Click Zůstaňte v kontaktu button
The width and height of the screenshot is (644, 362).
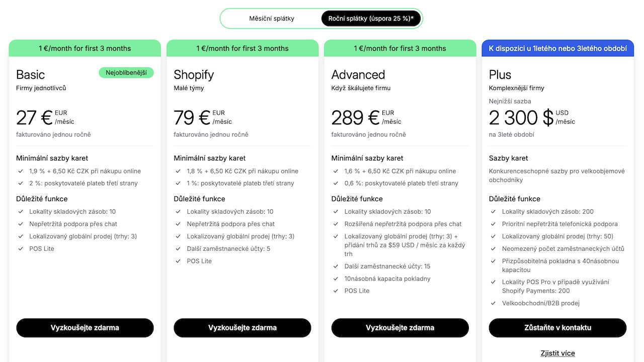557,328
